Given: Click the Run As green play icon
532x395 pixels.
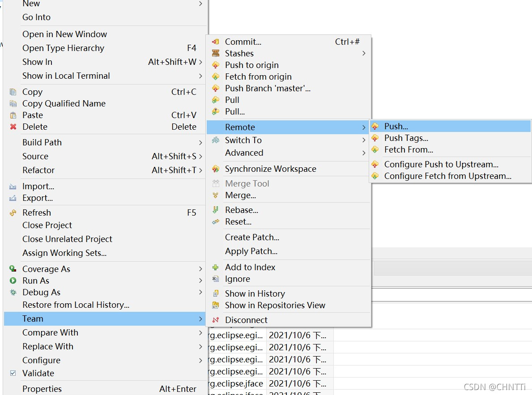Looking at the screenshot, I should (13, 280).
